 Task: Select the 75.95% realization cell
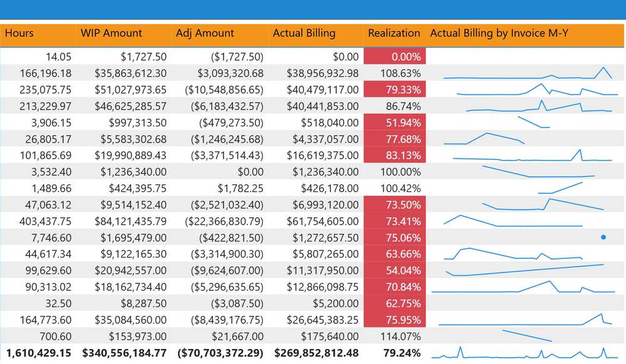pyautogui.click(x=394, y=320)
